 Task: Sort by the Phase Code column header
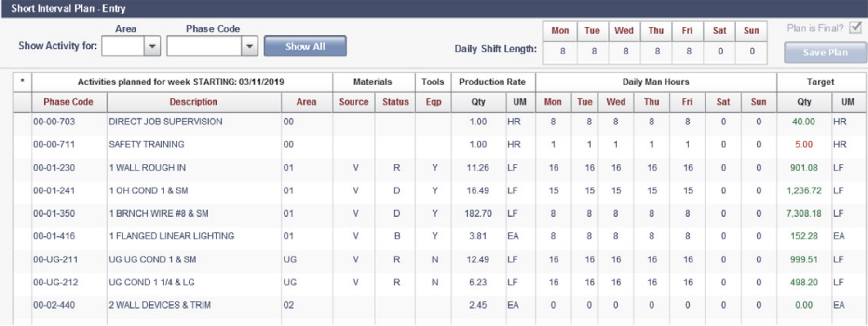[68, 102]
